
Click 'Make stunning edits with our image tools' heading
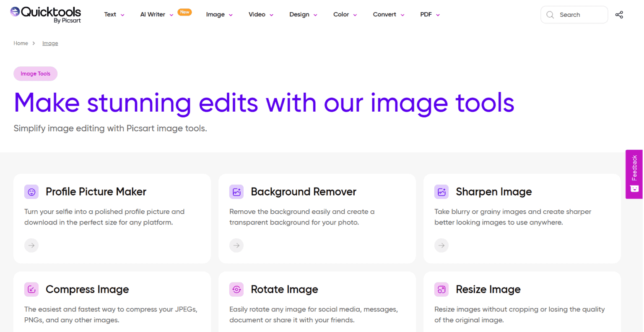[264, 103]
